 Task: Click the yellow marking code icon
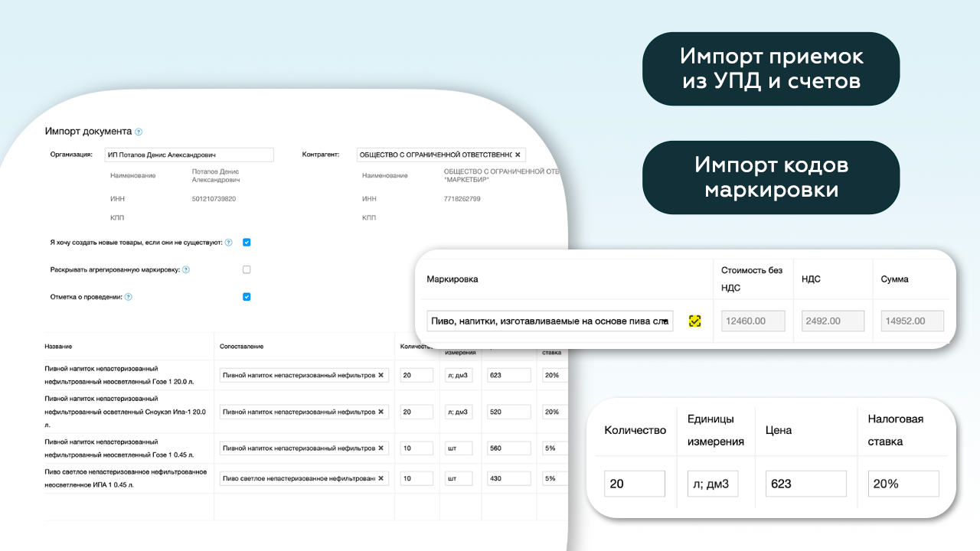tap(694, 321)
